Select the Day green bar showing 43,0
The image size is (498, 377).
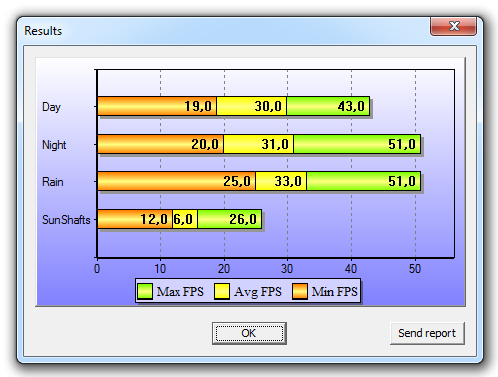328,106
